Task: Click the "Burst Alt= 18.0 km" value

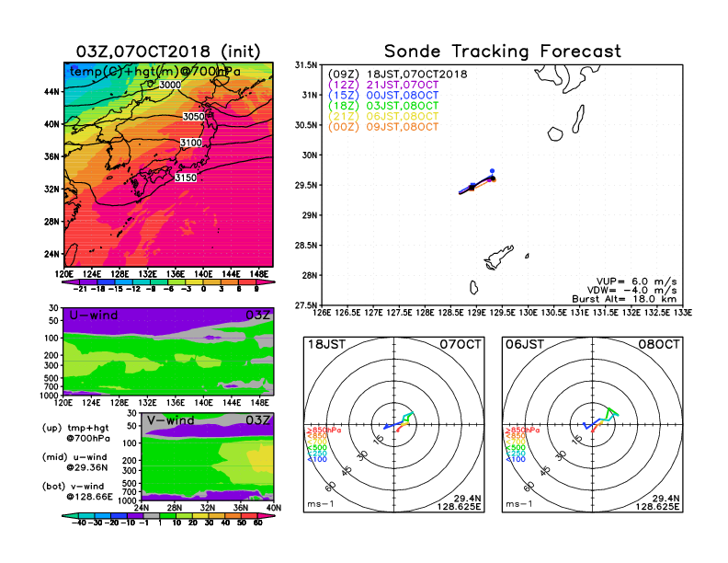Action: 624,299
